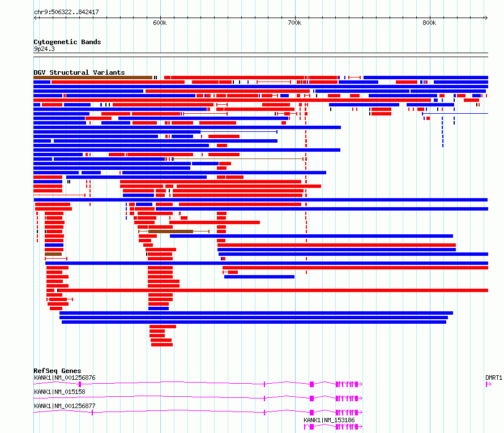Click the DMRT1 gene label
This screenshot has width=504, height=433.
tap(494, 378)
